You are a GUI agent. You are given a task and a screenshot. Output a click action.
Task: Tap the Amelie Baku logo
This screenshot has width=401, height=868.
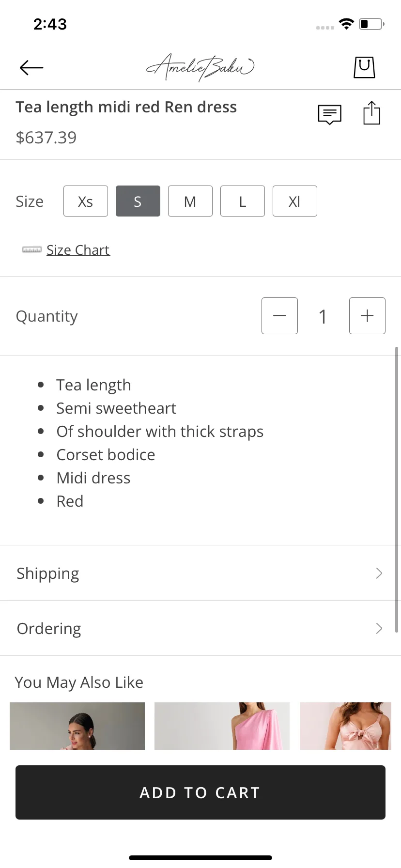coord(200,67)
